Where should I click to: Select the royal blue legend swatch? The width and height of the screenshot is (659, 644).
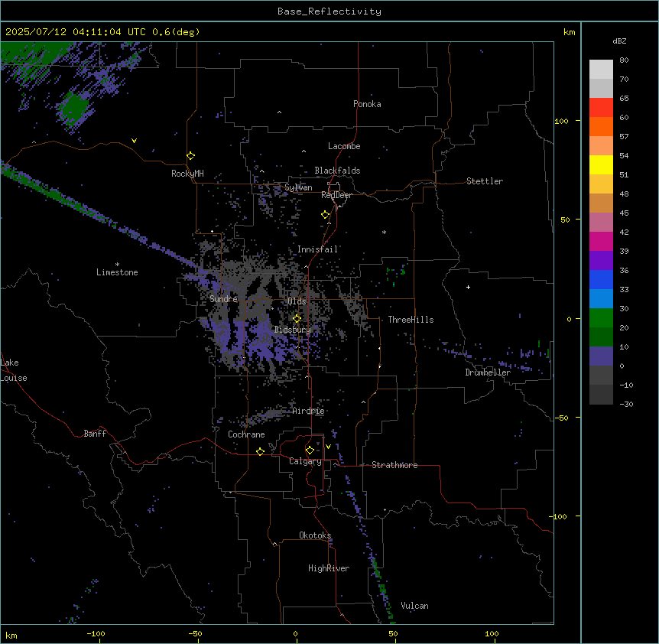point(601,279)
